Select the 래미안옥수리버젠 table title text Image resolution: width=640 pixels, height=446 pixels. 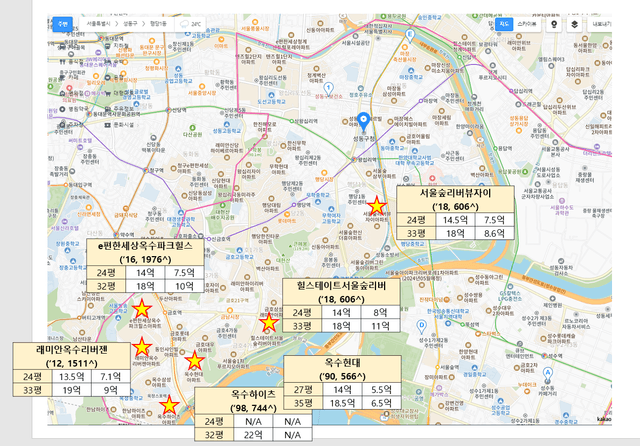[x=71, y=349]
